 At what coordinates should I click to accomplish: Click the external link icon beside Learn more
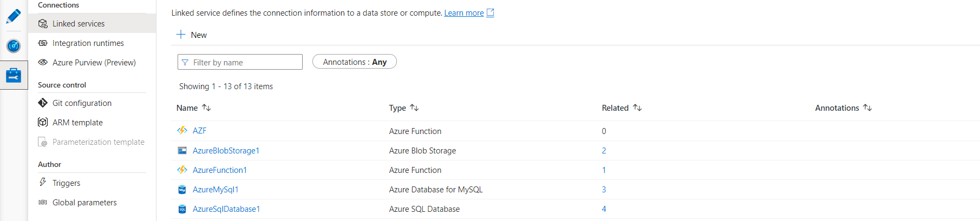pos(491,12)
